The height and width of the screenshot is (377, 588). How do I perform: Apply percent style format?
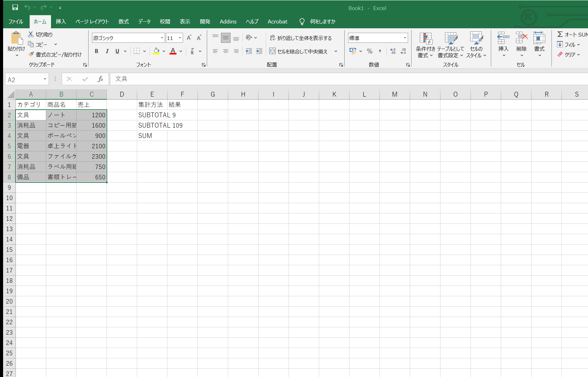click(x=370, y=51)
